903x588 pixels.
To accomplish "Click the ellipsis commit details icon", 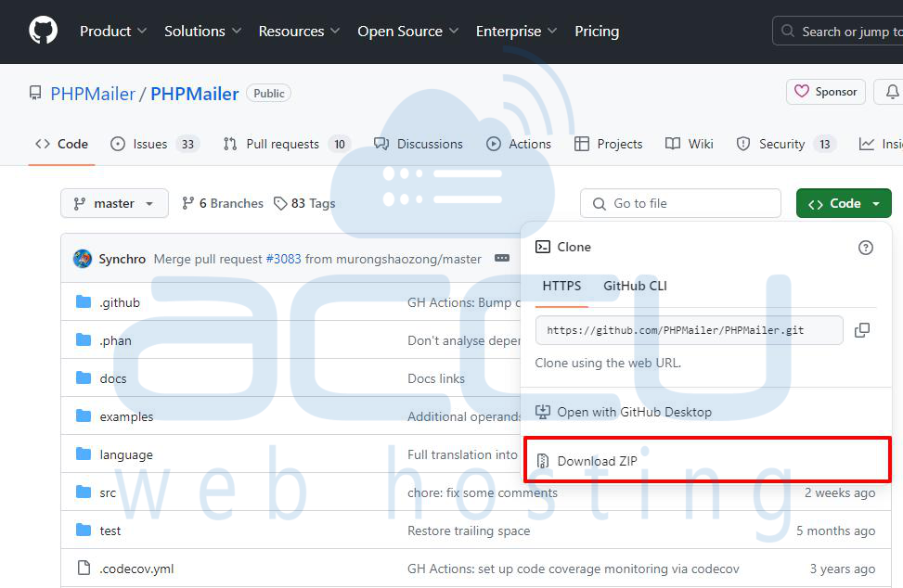I will point(502,259).
